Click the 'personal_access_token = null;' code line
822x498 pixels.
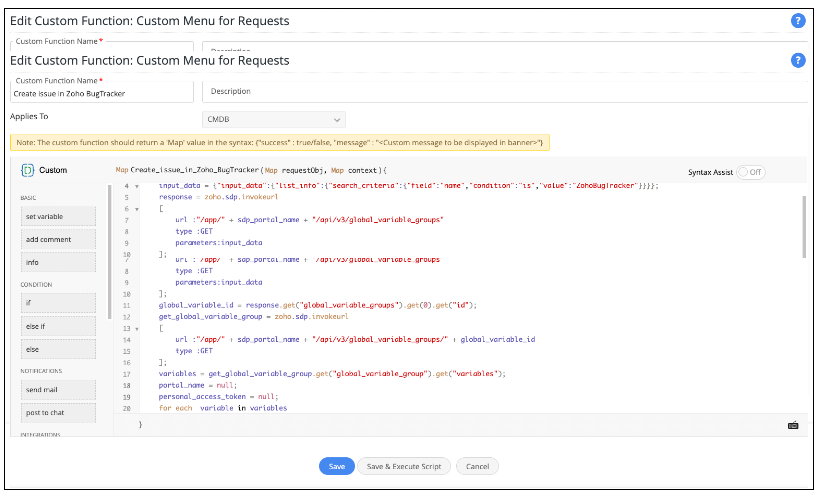[x=219, y=397]
